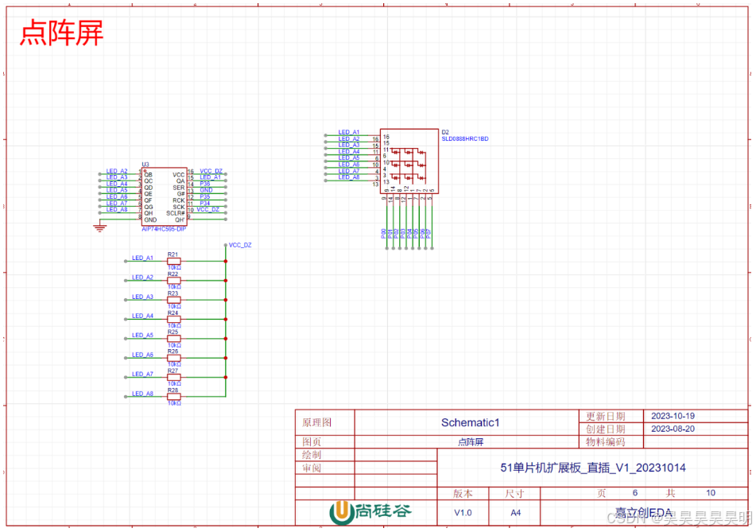Click P36 label on U3 SER pin

[205, 184]
